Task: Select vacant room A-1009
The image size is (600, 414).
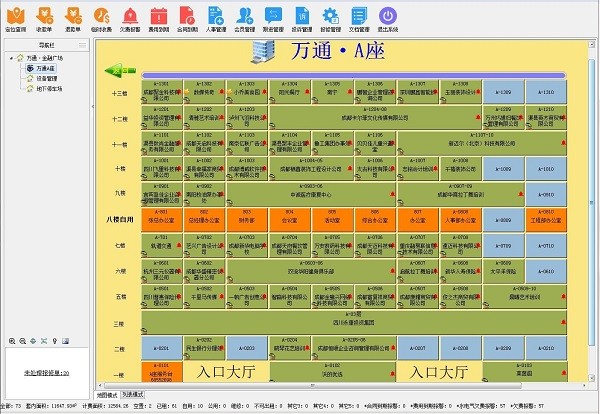Action: point(503,169)
